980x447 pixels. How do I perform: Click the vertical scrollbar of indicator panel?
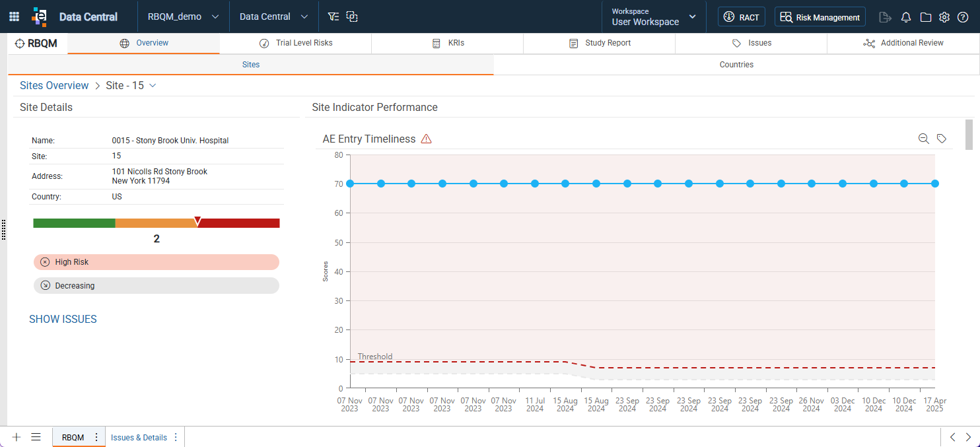point(969,134)
